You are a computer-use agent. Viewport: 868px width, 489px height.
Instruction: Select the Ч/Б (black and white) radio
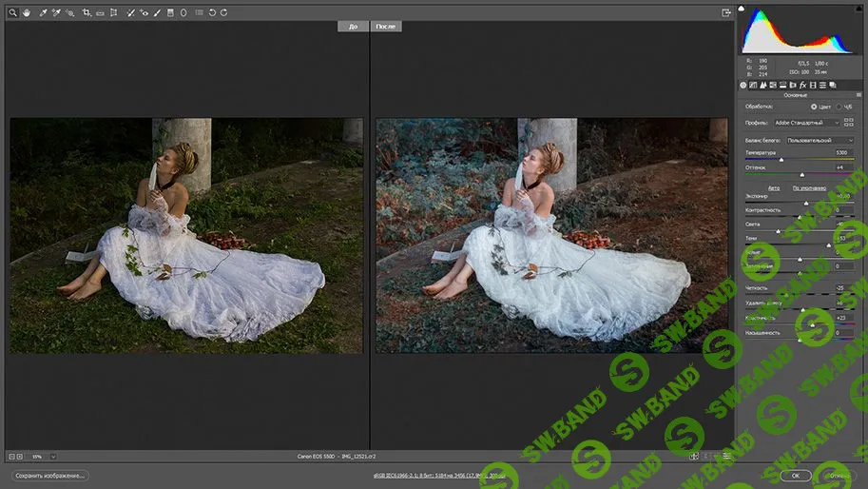point(839,107)
